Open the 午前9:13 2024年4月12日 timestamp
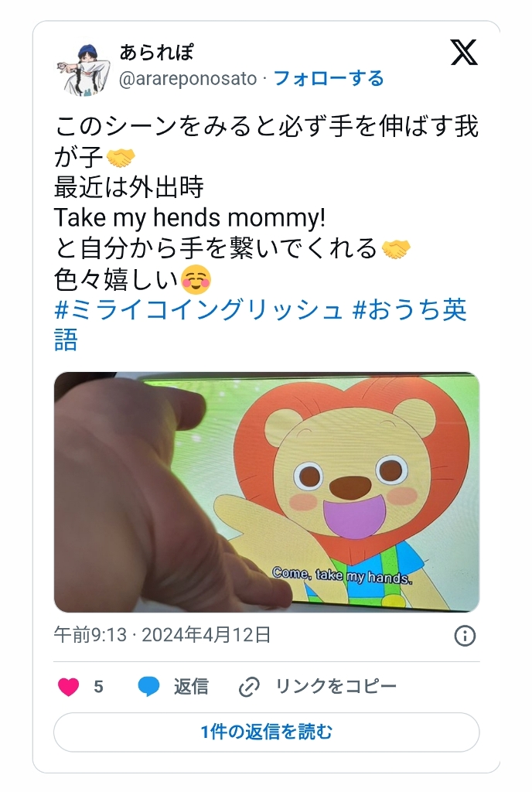Screen dimensions: 532x792 pyautogui.click(x=162, y=635)
